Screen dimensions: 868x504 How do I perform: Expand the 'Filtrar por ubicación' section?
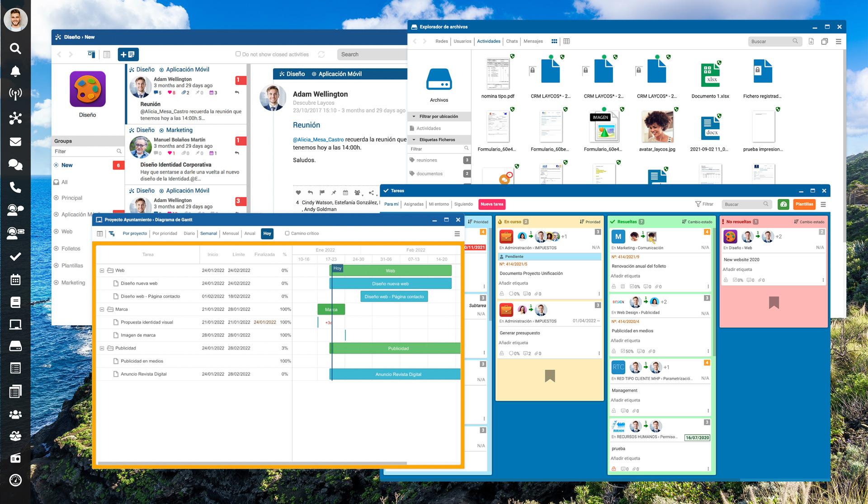[x=413, y=116]
